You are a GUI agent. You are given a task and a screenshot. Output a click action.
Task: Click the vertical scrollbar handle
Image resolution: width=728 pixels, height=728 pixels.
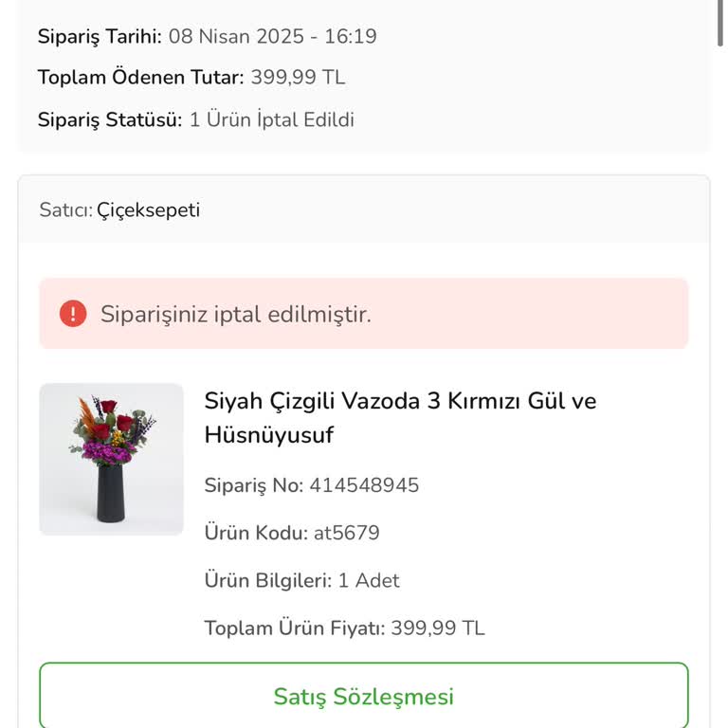coord(720,23)
